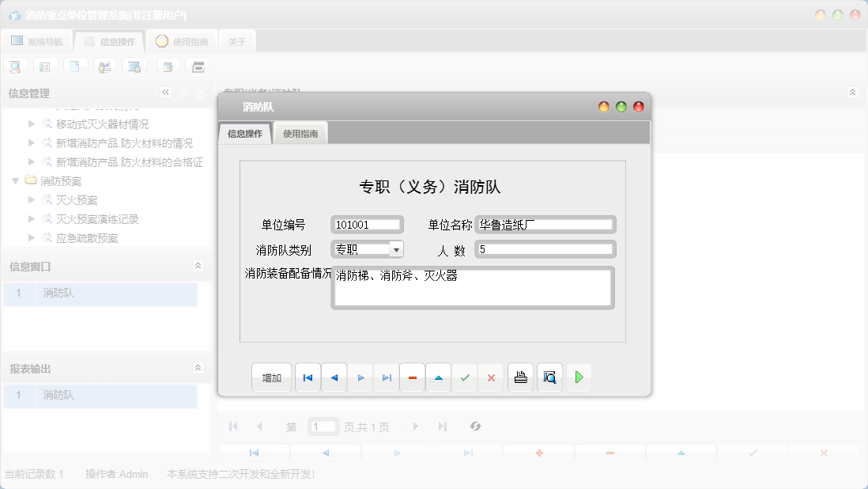The width and height of the screenshot is (868, 489).
Task: Delete the current record with the red minus icon
Action: point(413,377)
